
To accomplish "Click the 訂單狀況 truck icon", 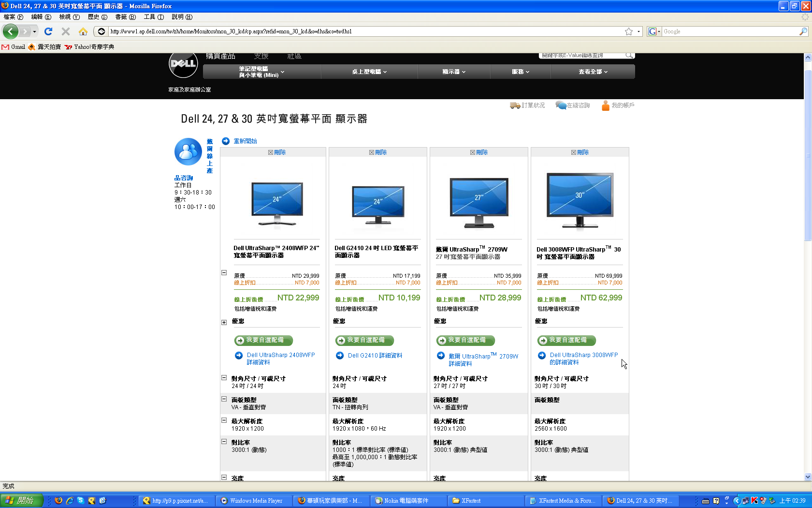I will (515, 105).
